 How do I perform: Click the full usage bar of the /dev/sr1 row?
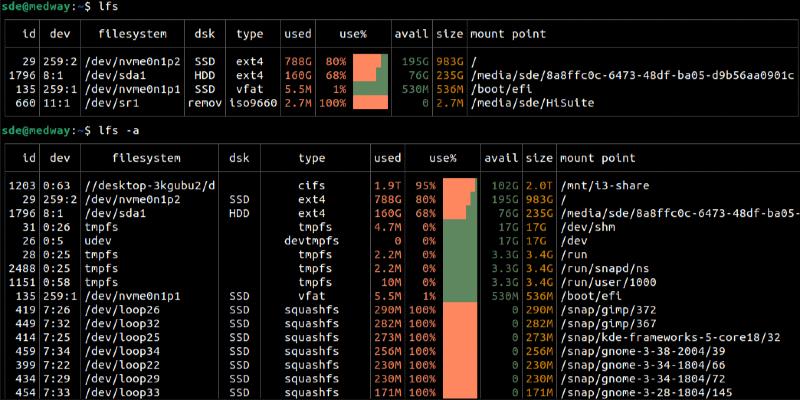[371, 102]
